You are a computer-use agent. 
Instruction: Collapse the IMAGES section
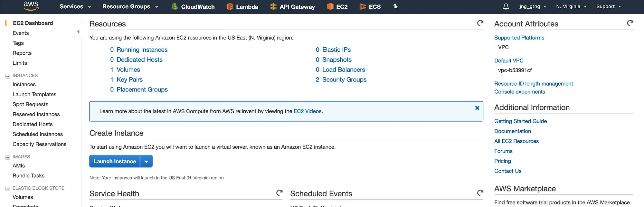[7, 157]
